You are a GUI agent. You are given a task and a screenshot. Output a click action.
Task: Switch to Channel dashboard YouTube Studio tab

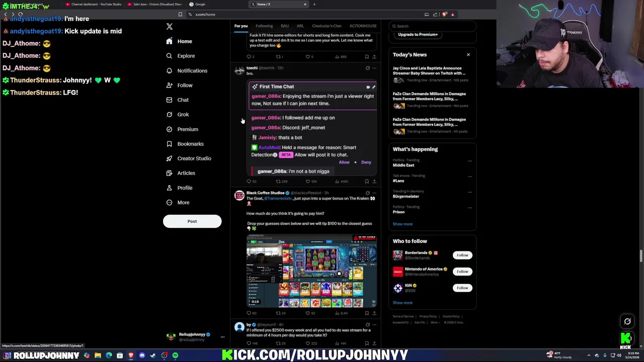[x=93, y=4]
